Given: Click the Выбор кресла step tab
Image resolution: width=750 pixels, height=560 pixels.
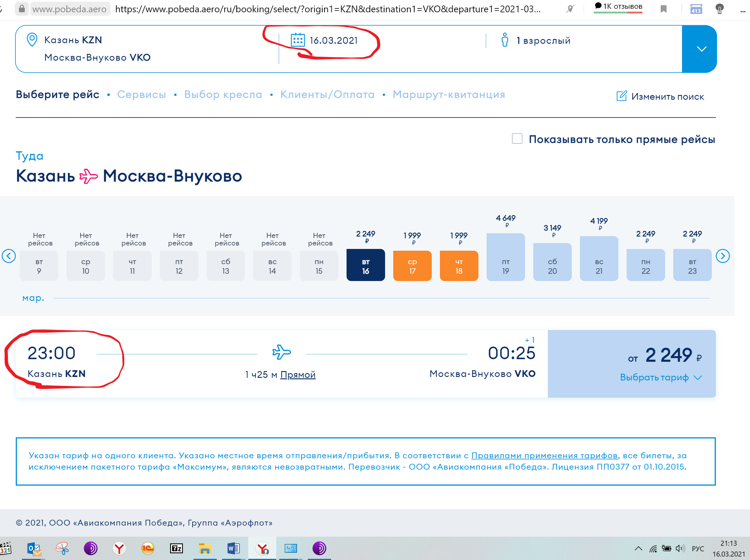Looking at the screenshot, I should tap(223, 94).
